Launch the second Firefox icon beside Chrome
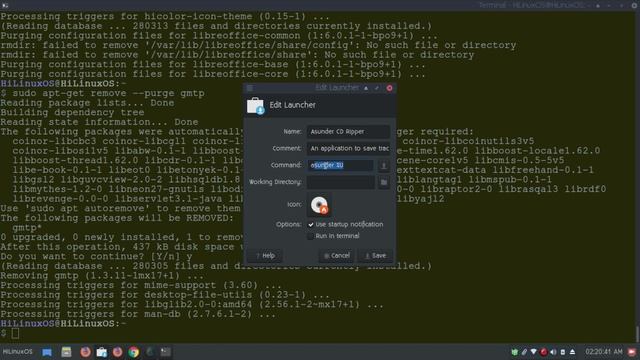This screenshot has width=640, height=360. [x=118, y=352]
